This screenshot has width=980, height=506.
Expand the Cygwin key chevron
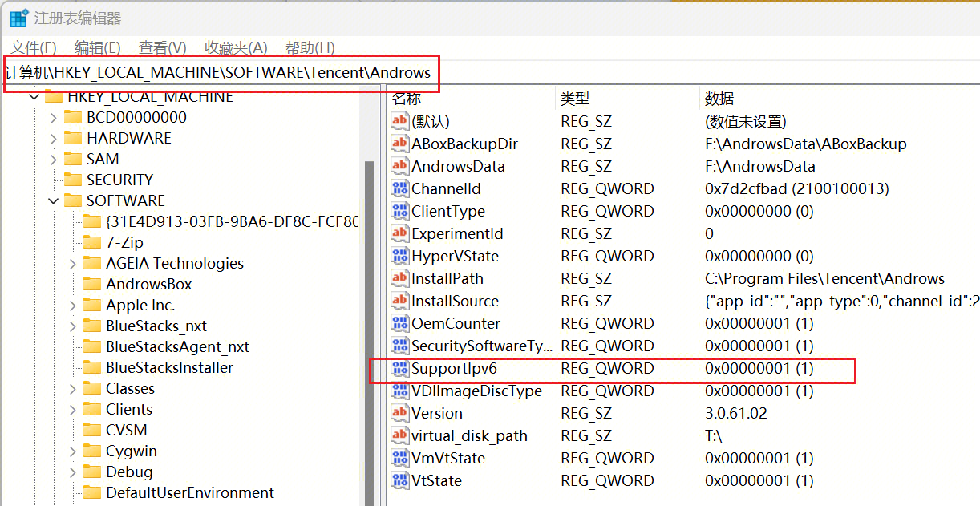[x=72, y=451]
